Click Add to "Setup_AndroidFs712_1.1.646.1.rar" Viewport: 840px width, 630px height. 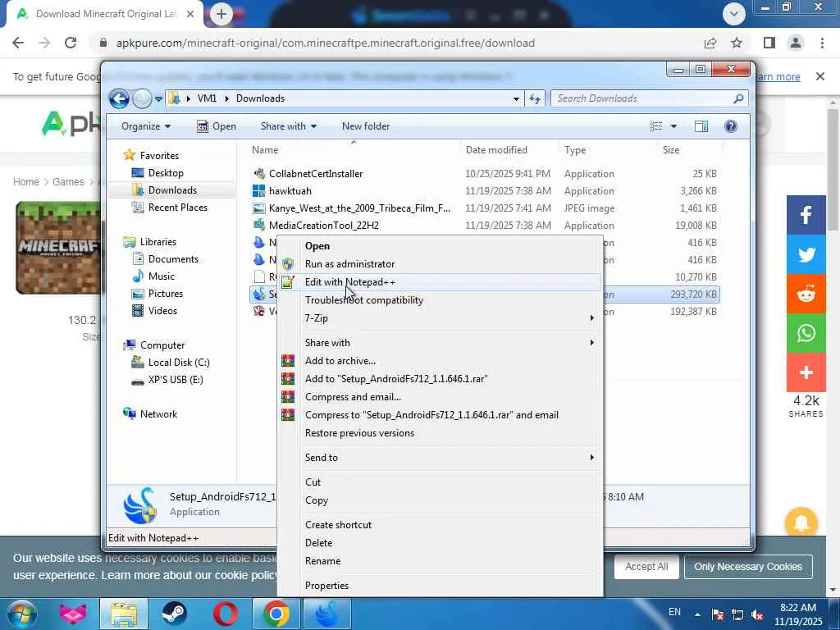click(x=440, y=379)
